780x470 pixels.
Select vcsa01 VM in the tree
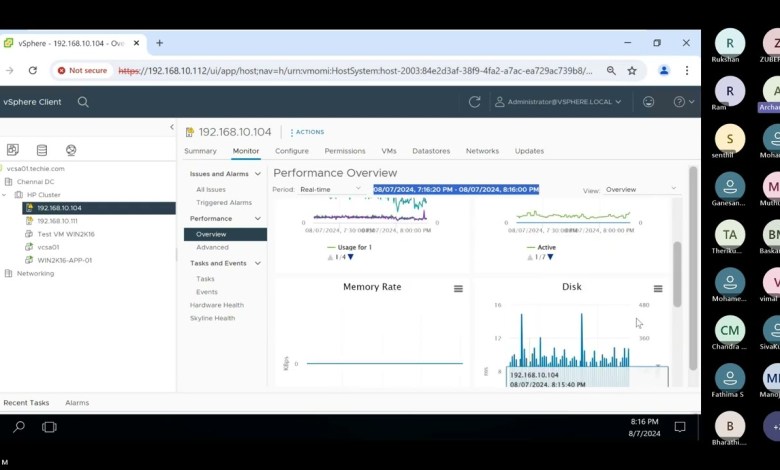point(48,247)
